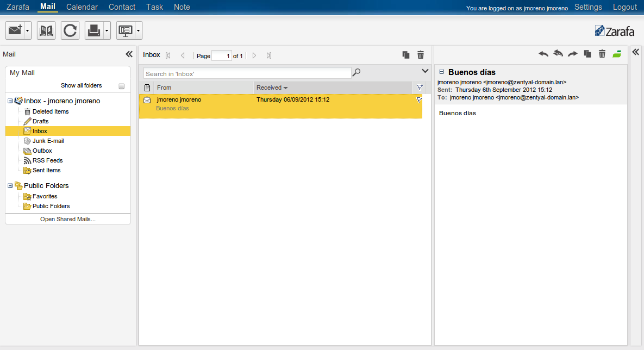The width and height of the screenshot is (644, 350).
Task: Go to last page of Inbox
Action: 269,55
